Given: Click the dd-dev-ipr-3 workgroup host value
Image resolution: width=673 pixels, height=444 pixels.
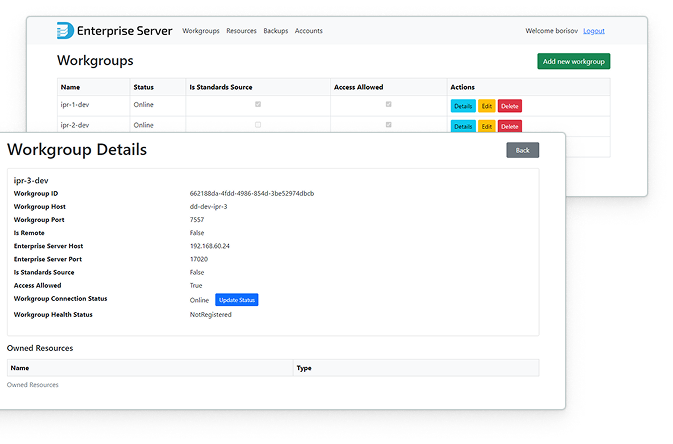Looking at the screenshot, I should click(x=208, y=207).
